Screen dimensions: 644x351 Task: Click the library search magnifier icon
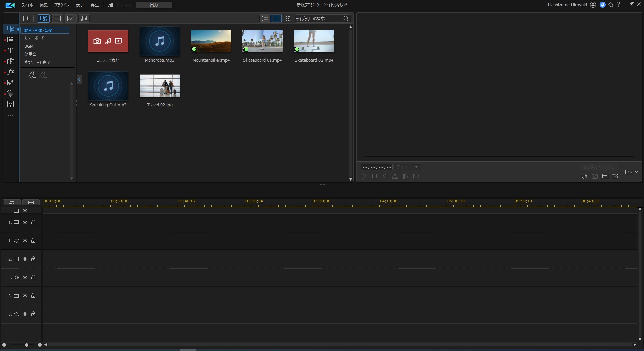click(346, 19)
